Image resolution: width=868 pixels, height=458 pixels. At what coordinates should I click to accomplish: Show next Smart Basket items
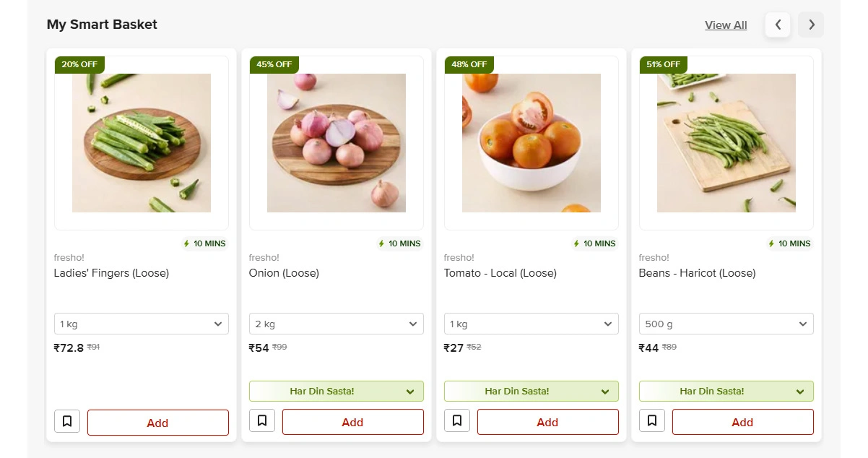click(811, 25)
